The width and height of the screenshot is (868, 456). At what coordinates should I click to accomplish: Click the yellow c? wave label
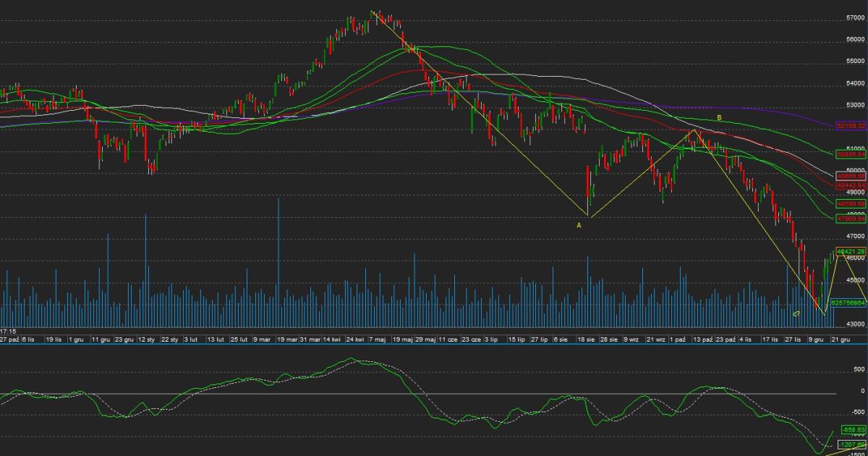tap(796, 313)
